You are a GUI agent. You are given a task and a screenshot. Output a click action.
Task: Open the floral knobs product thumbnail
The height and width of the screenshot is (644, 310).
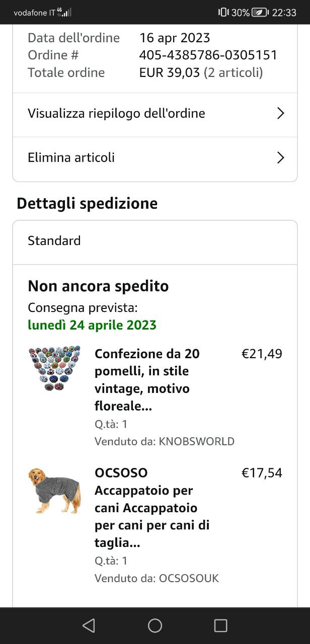(54, 368)
